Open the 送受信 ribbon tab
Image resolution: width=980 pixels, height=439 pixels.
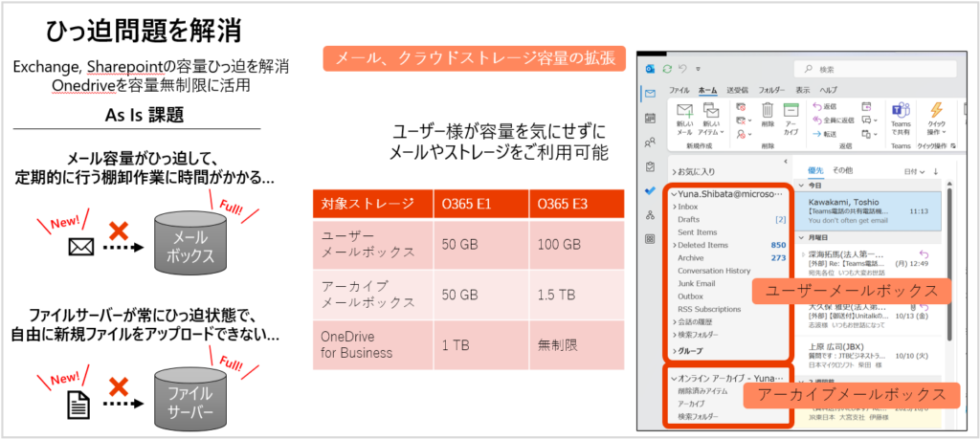(738, 90)
